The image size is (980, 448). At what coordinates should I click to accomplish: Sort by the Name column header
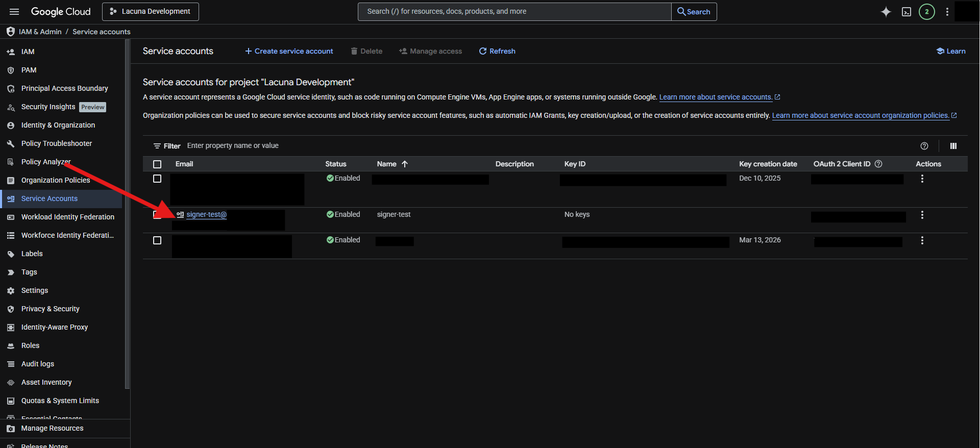point(387,164)
